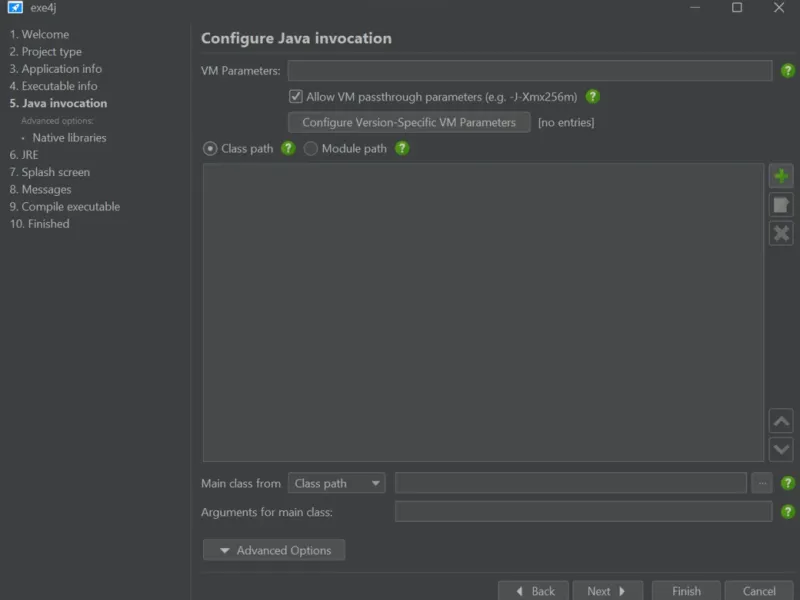Go to step 8 Messages
Image resolution: width=800 pixels, height=600 pixels.
(x=40, y=190)
